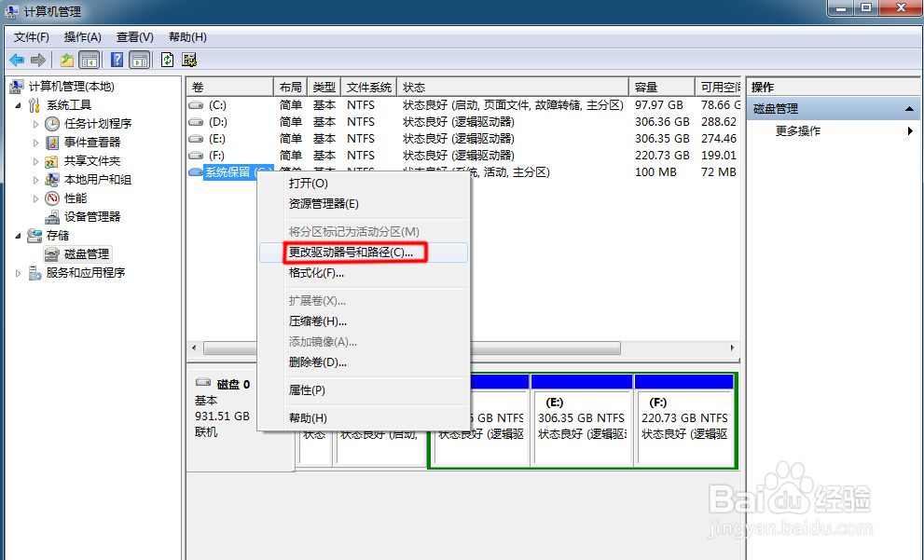This screenshot has width=924, height=560.
Task: Open Help using the question mark icon
Action: (x=116, y=60)
